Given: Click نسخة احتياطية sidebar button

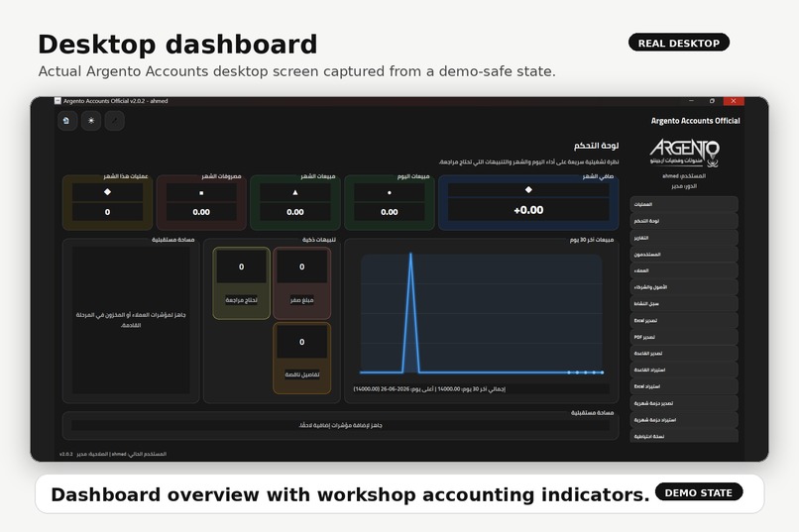Looking at the screenshot, I should [684, 436].
